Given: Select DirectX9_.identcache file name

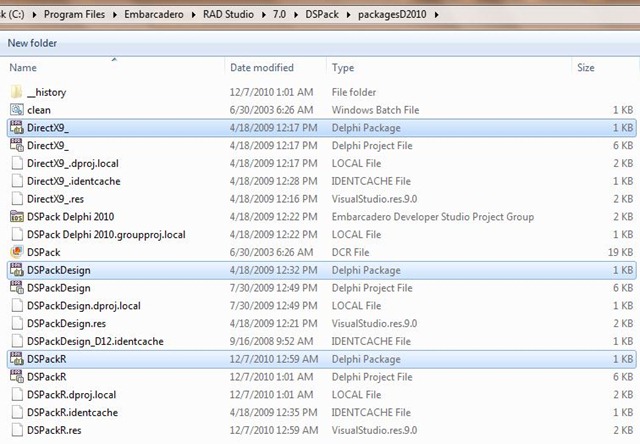Looking at the screenshot, I should (73, 181).
